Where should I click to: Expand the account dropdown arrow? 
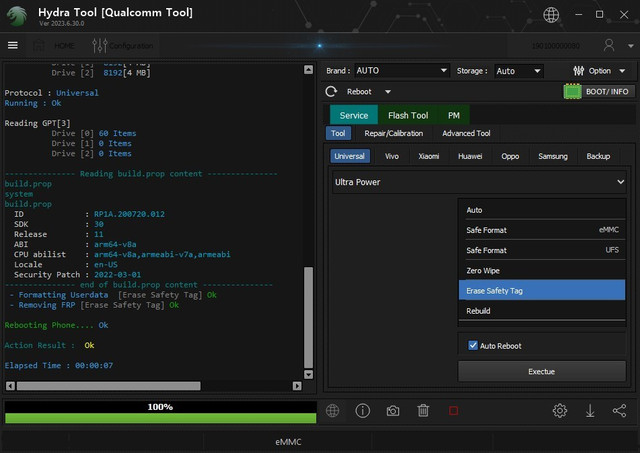(x=631, y=46)
